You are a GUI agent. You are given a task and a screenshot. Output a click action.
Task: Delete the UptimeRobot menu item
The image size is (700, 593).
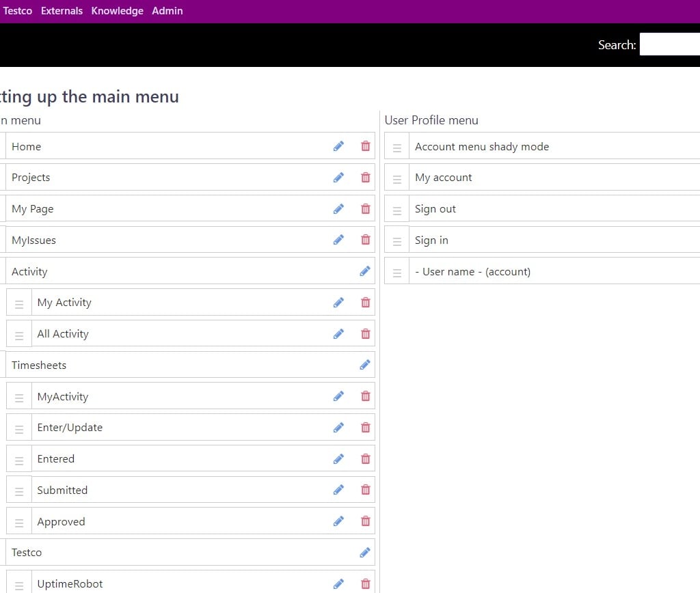[366, 583]
